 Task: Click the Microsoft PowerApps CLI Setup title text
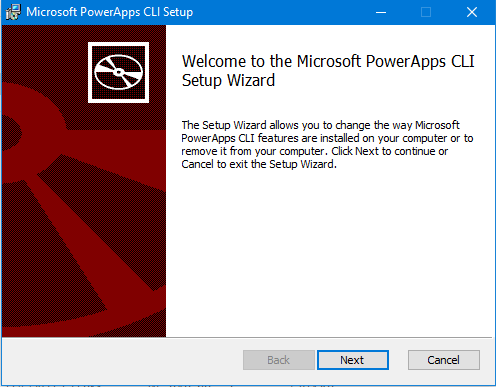[109, 12]
